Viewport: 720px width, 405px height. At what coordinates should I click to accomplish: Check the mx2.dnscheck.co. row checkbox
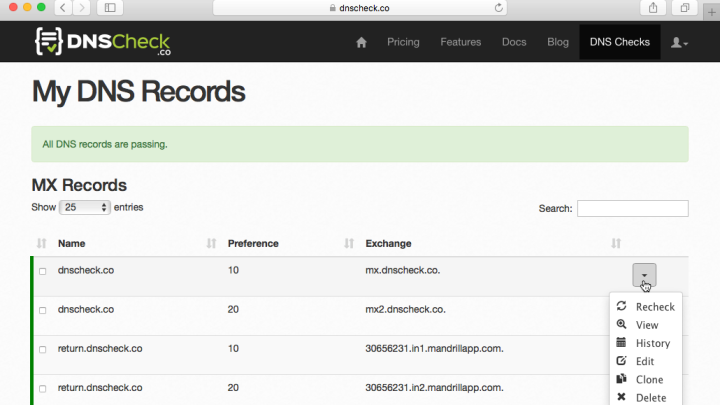coord(43,310)
